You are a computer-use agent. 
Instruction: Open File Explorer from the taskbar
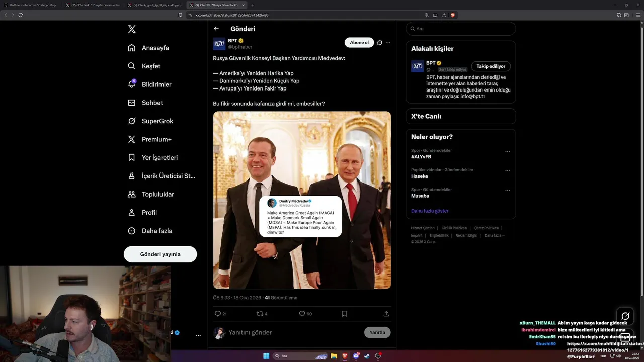coord(334,356)
